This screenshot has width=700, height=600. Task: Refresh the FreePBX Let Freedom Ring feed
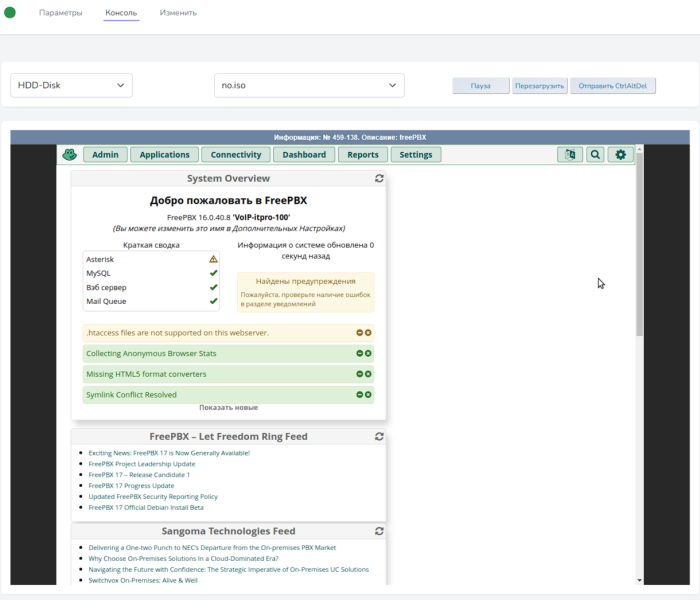point(379,437)
